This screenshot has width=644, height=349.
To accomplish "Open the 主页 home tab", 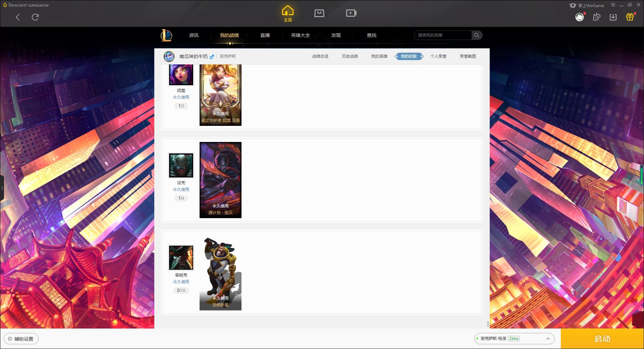I will (287, 14).
